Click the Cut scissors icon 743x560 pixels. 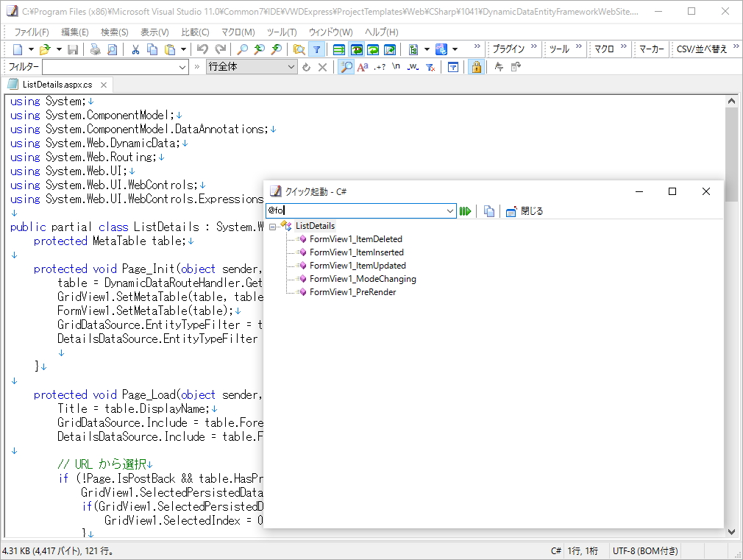[135, 49]
